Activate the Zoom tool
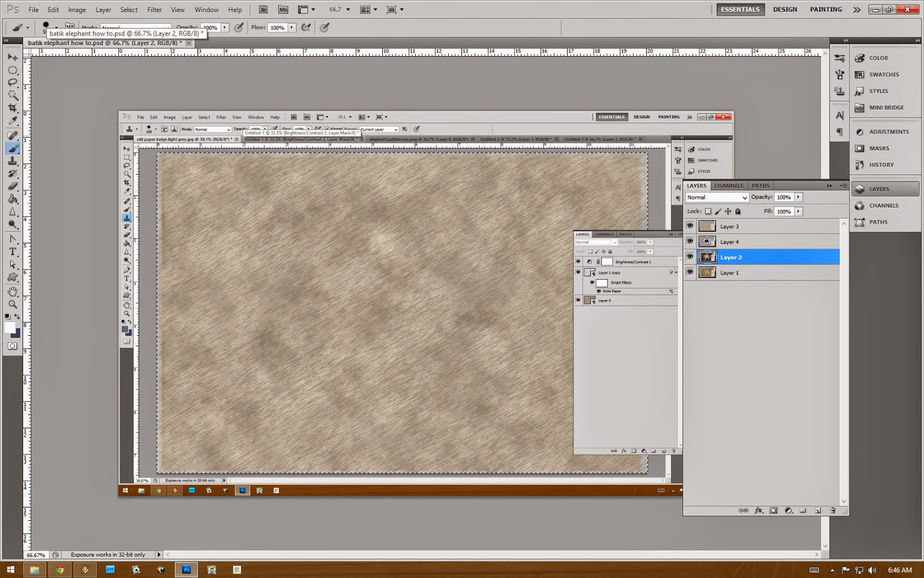Viewport: 924px width, 578px height. [x=12, y=304]
